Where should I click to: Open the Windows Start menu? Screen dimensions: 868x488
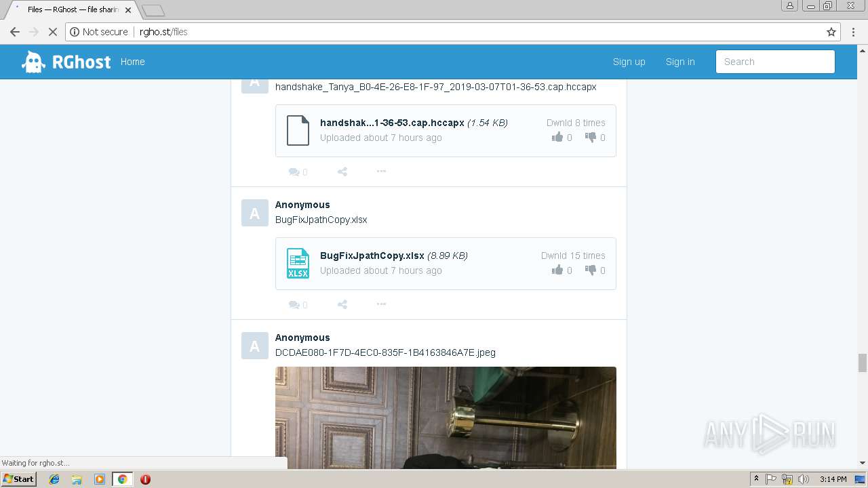[x=19, y=479]
